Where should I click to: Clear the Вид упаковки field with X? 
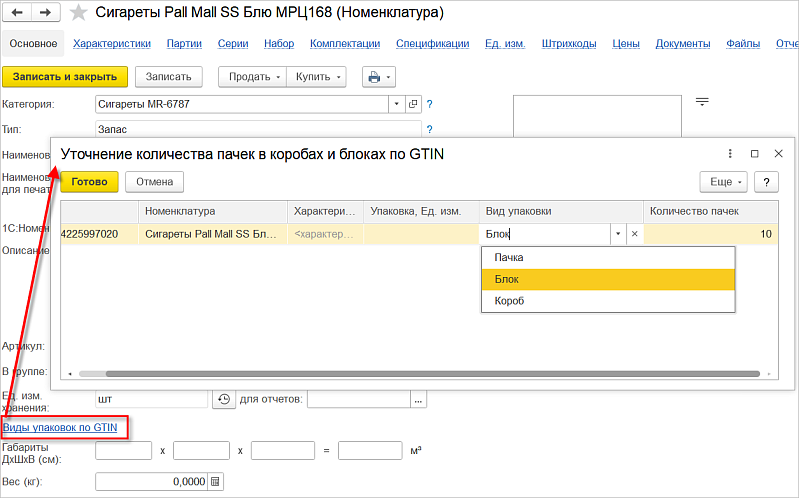(x=634, y=234)
